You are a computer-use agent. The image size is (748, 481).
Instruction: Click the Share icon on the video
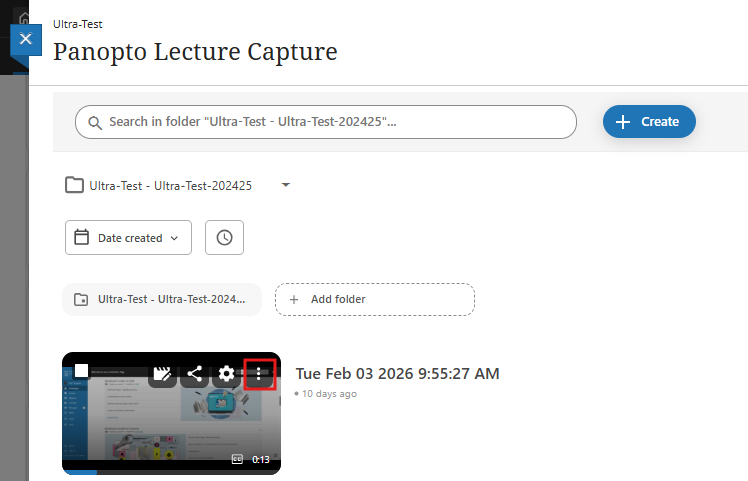coord(195,374)
